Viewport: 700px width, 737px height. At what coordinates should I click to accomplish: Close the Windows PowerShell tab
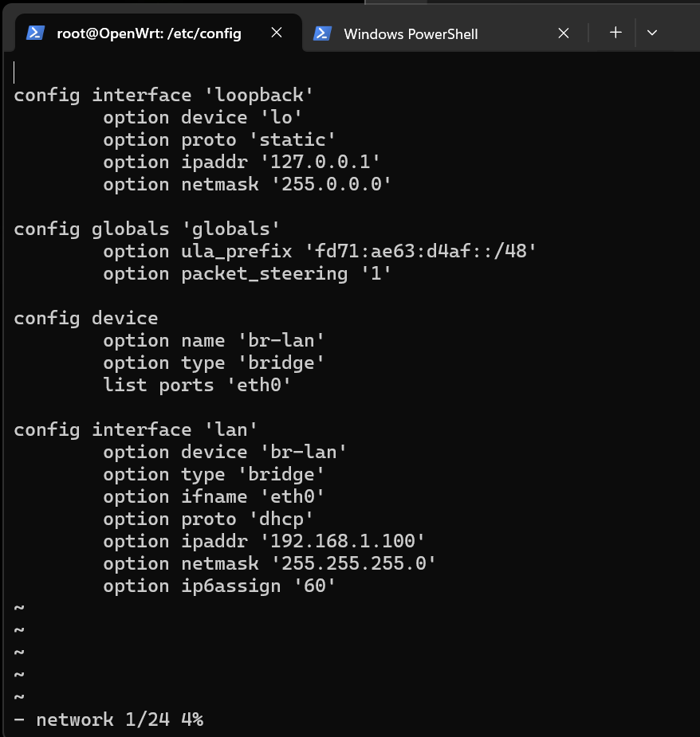pyautogui.click(x=564, y=33)
